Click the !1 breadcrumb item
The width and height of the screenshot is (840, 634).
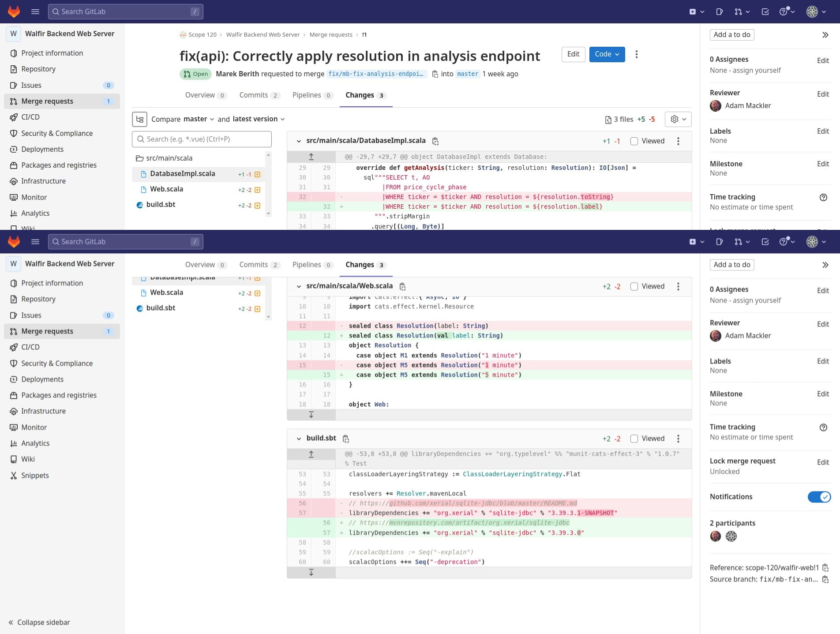[364, 35]
